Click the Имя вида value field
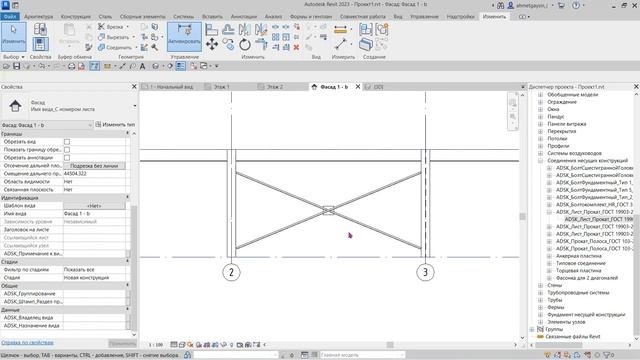Screen dimensions: 640x360 point(94,214)
